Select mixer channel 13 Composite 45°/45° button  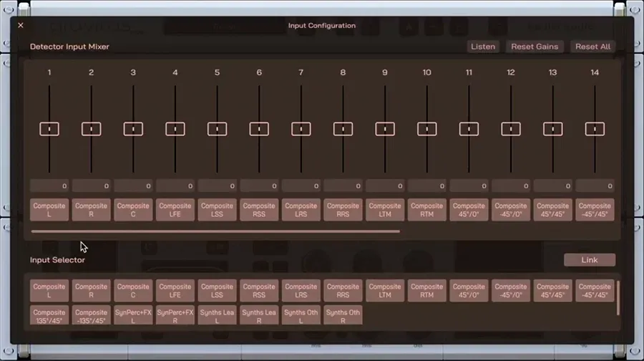[553, 210]
